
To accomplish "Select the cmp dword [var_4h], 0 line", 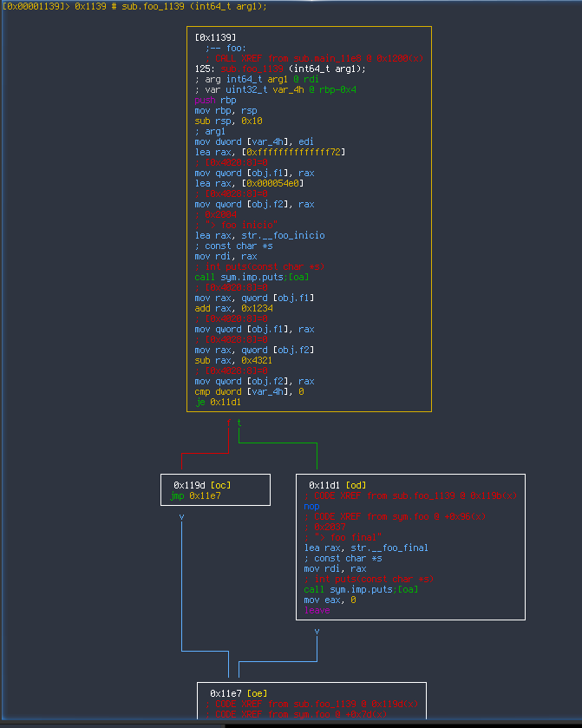I will (x=251, y=391).
